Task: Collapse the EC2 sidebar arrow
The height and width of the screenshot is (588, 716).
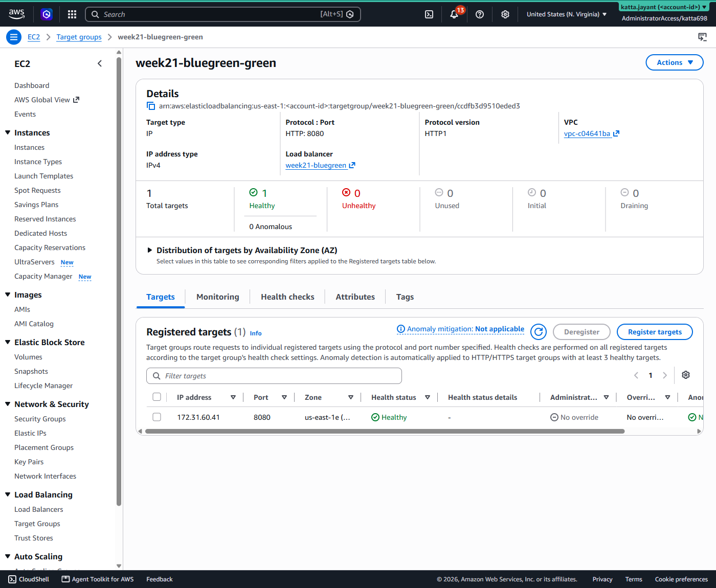Action: (100, 63)
